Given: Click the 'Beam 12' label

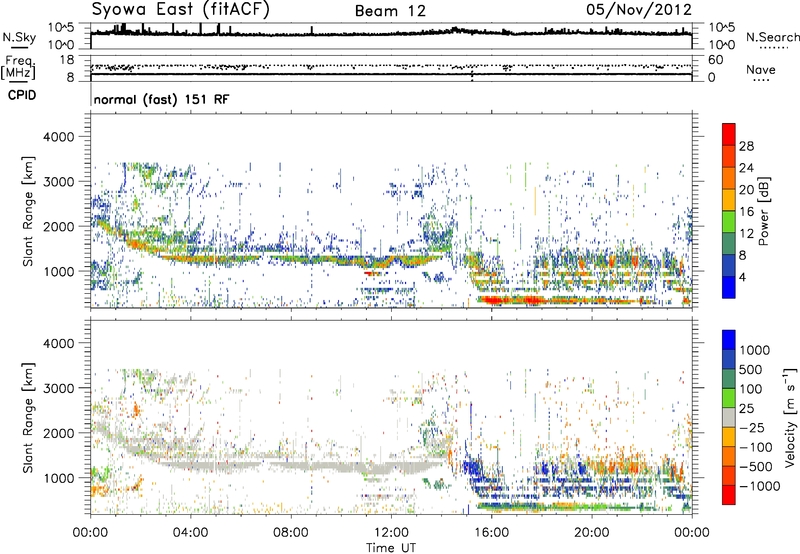Looking at the screenshot, I should tap(390, 11).
